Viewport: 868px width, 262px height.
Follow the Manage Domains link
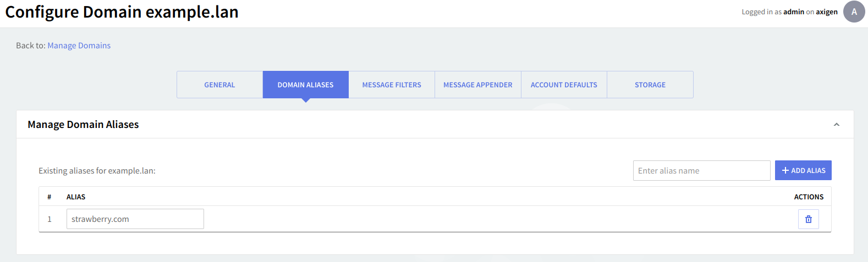79,46
